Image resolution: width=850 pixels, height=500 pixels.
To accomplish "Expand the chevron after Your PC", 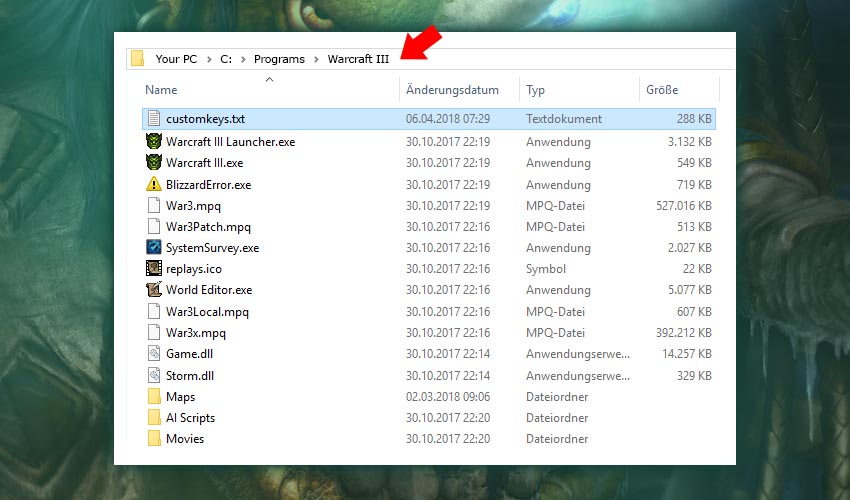I will 209,59.
